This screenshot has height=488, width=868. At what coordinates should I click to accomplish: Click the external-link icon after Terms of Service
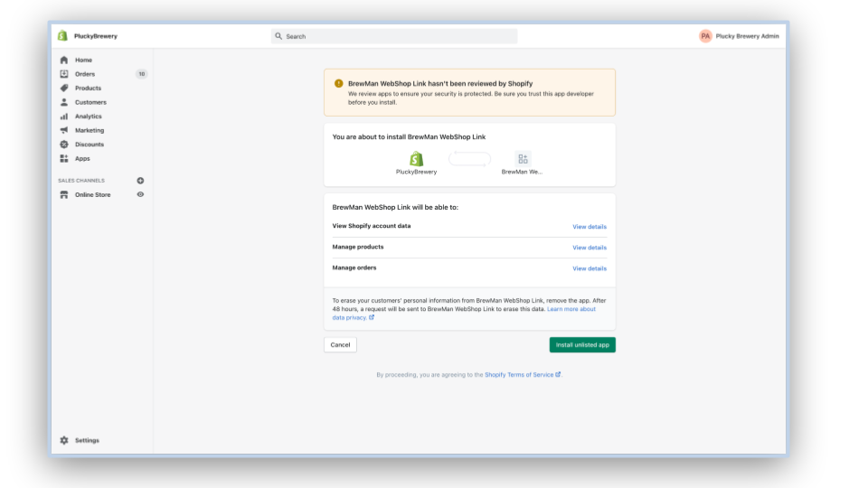[558, 374]
